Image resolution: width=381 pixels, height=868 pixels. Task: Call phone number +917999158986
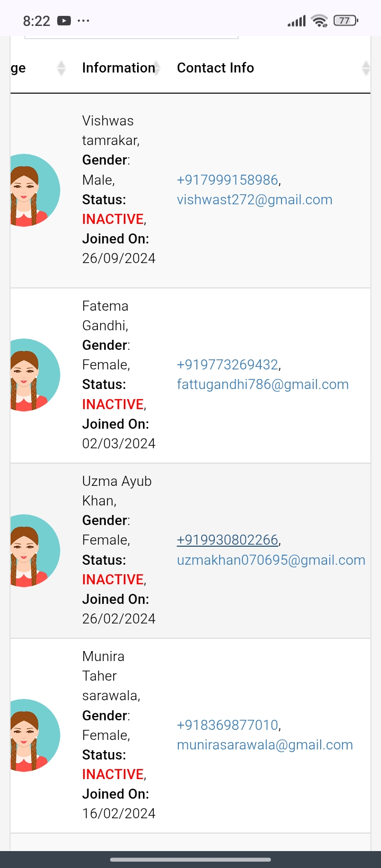228,180
